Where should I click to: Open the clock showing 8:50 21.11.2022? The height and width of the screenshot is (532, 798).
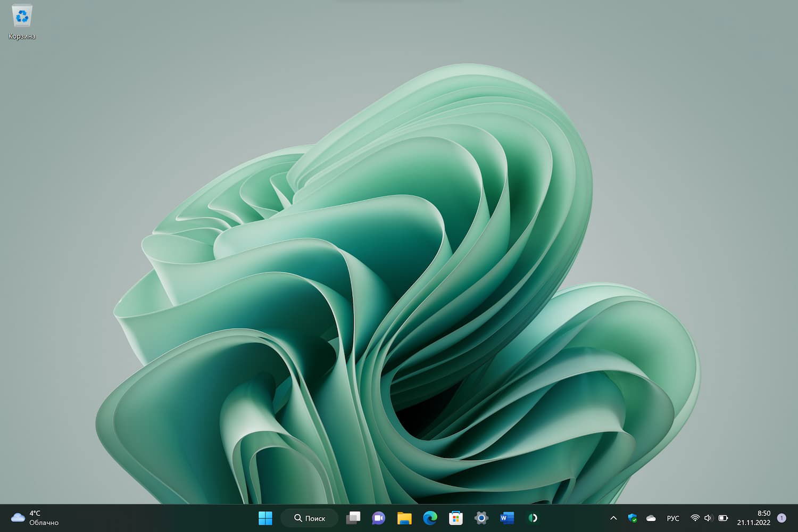pyautogui.click(x=754, y=518)
